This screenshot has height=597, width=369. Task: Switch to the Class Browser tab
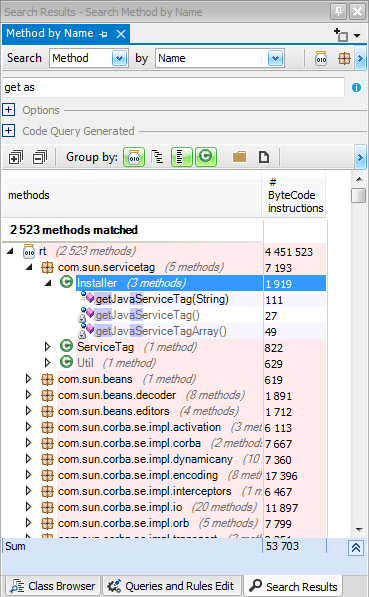(53, 586)
